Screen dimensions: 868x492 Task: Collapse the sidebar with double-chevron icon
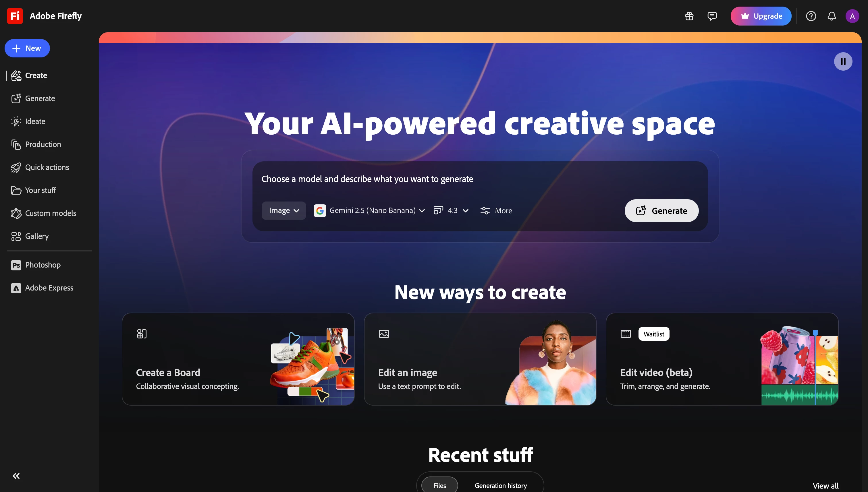point(16,476)
